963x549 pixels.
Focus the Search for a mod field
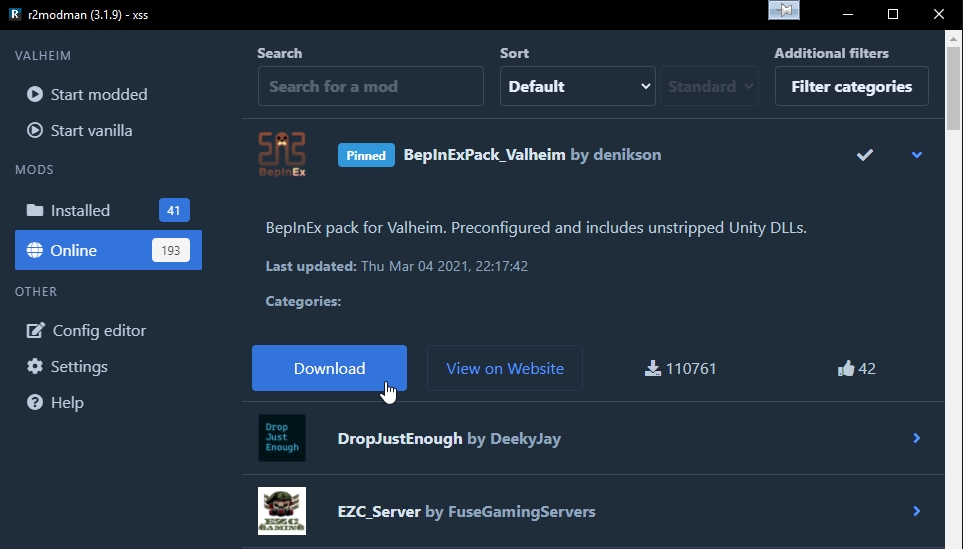[x=370, y=86]
